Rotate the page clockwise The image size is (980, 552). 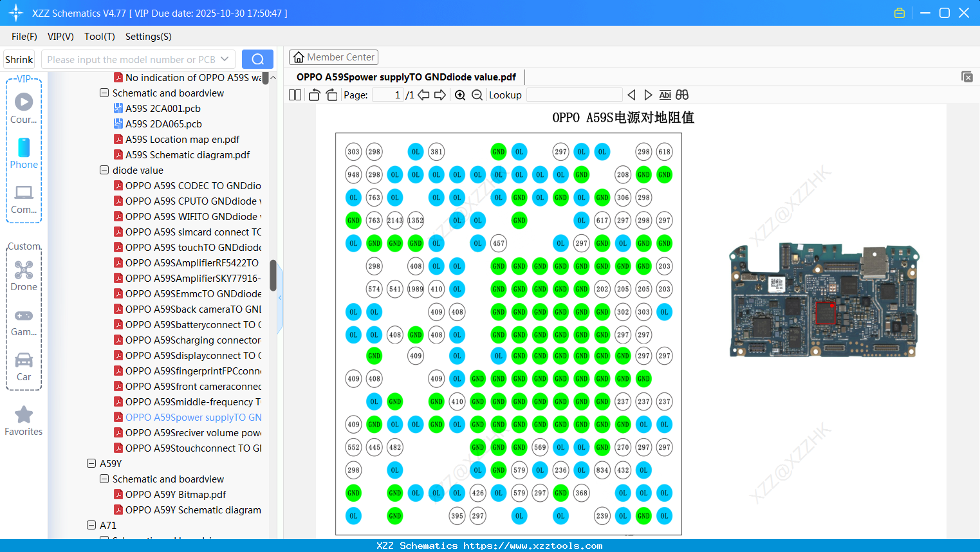[331, 95]
